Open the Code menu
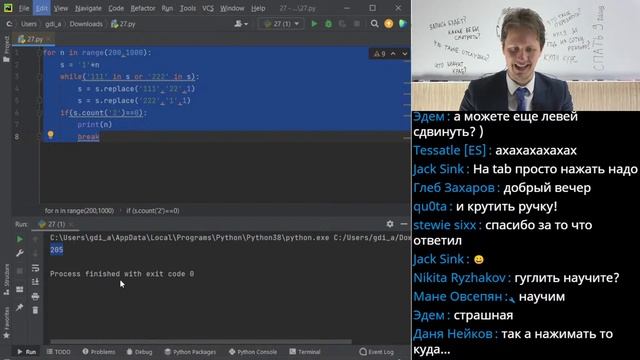 [116, 8]
